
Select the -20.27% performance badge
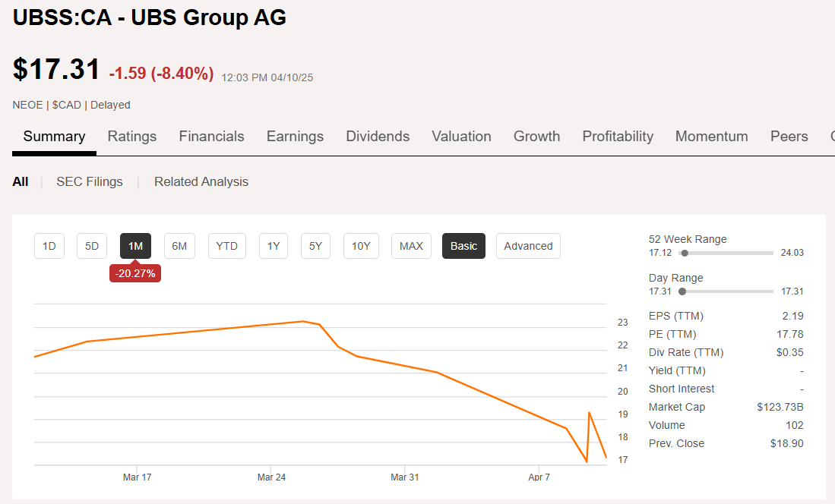[134, 273]
